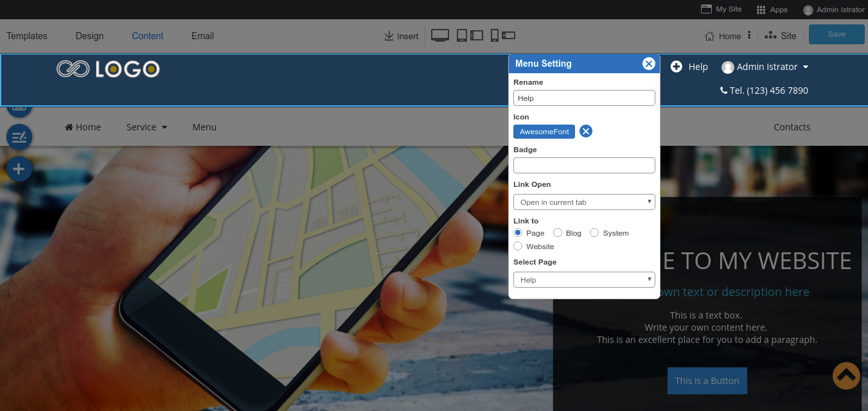Image resolution: width=868 pixels, height=411 pixels.
Task: Open the Site settings menu
Action: coord(780,36)
